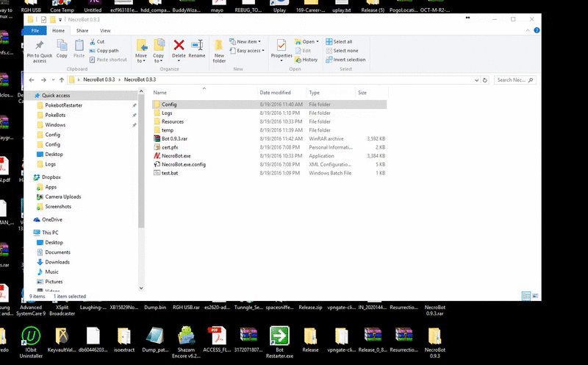This screenshot has width=588, height=365.
Task: Select the Resources folder
Action: (x=269, y=121)
